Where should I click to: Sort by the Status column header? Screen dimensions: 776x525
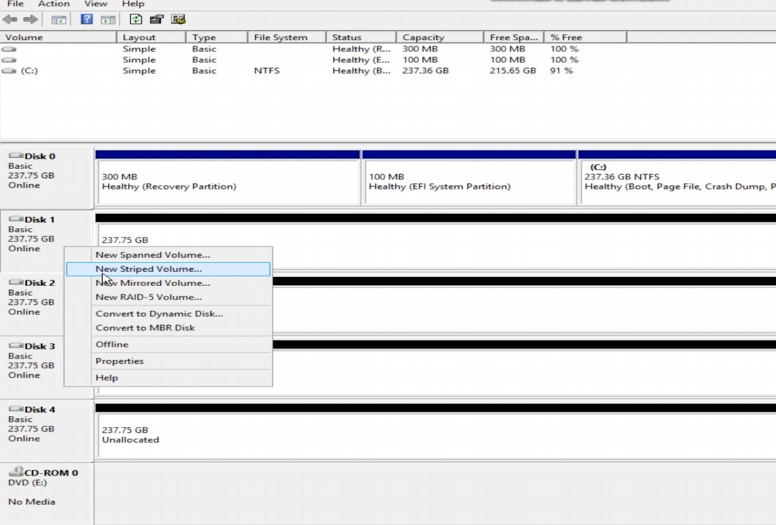pos(361,37)
